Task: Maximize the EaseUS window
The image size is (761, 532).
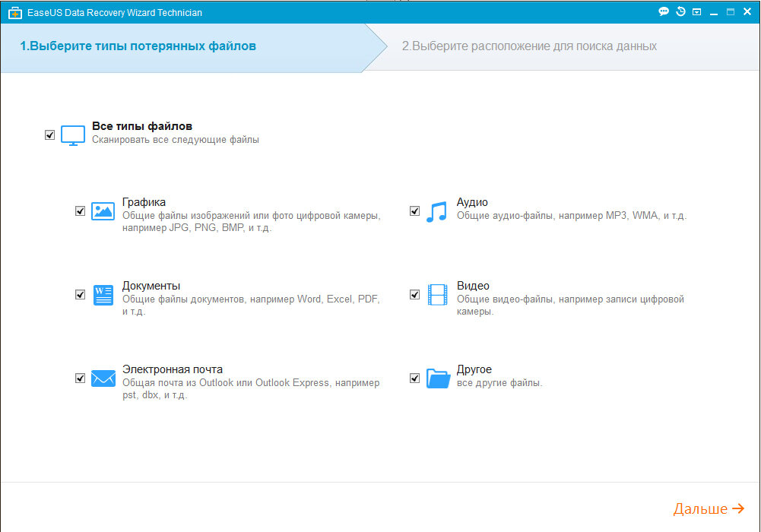Action: coord(731,12)
